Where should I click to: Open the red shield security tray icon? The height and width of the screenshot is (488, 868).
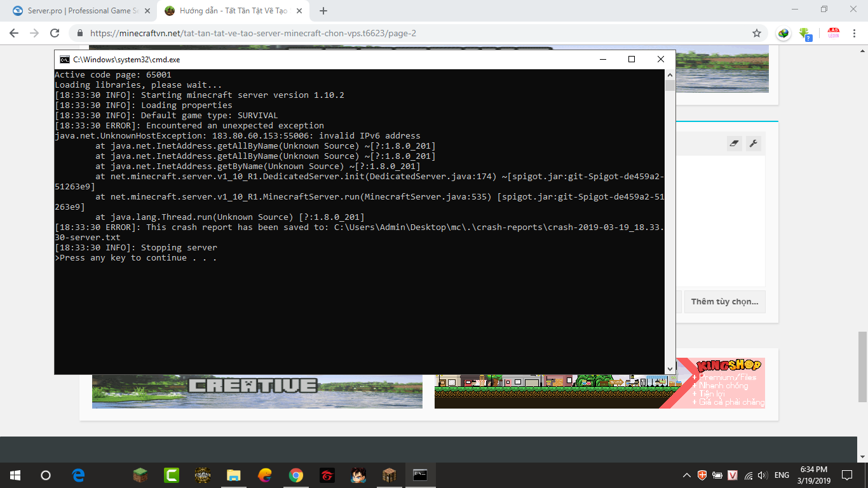702,475
